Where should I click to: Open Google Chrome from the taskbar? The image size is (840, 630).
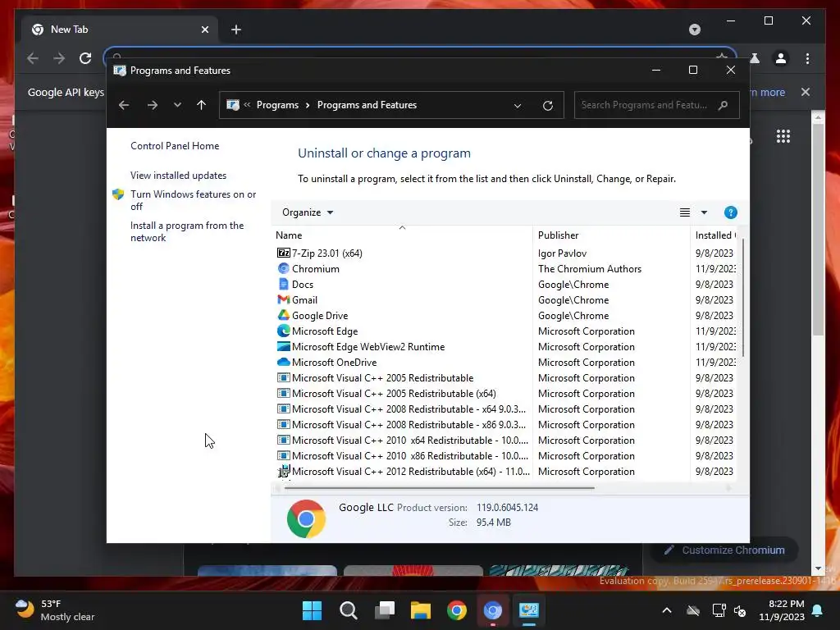coord(457,610)
